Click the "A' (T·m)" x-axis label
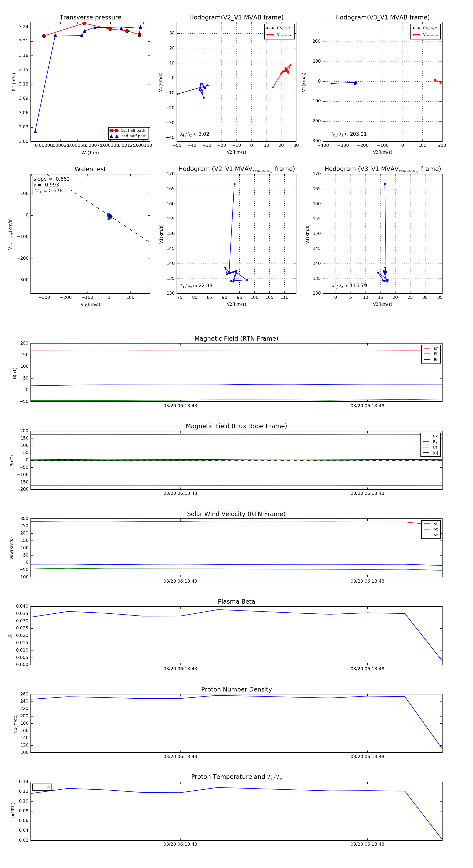Screen dimensions: 473x868 click(90, 153)
